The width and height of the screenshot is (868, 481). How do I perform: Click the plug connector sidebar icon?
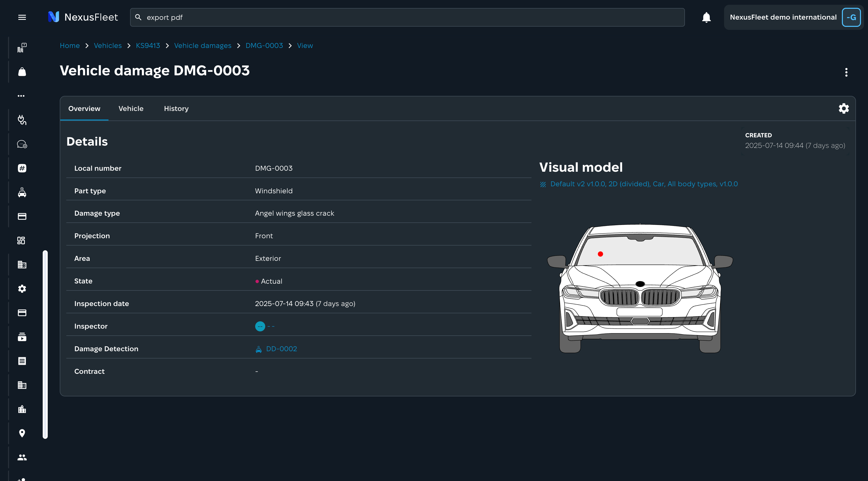point(22,120)
